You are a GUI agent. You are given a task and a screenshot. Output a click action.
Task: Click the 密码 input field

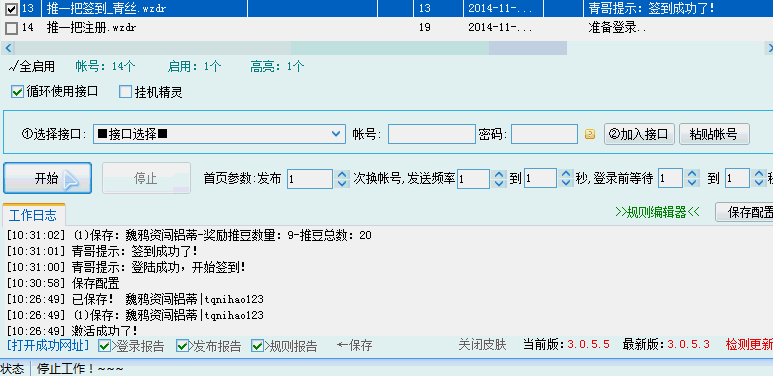(x=544, y=134)
